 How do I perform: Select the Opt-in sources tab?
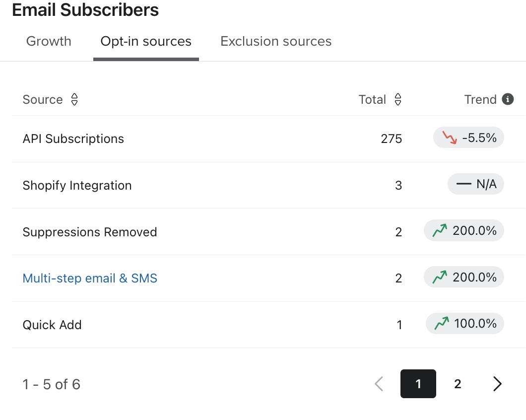tap(146, 41)
